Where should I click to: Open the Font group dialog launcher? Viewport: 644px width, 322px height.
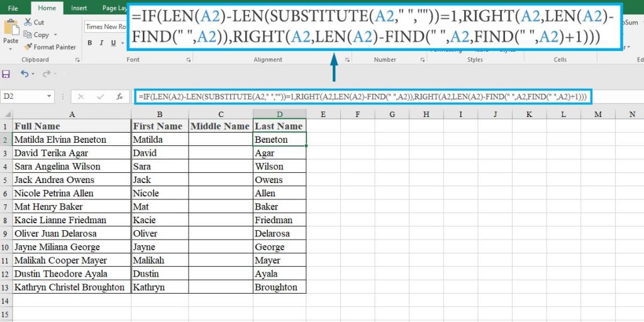[189, 60]
